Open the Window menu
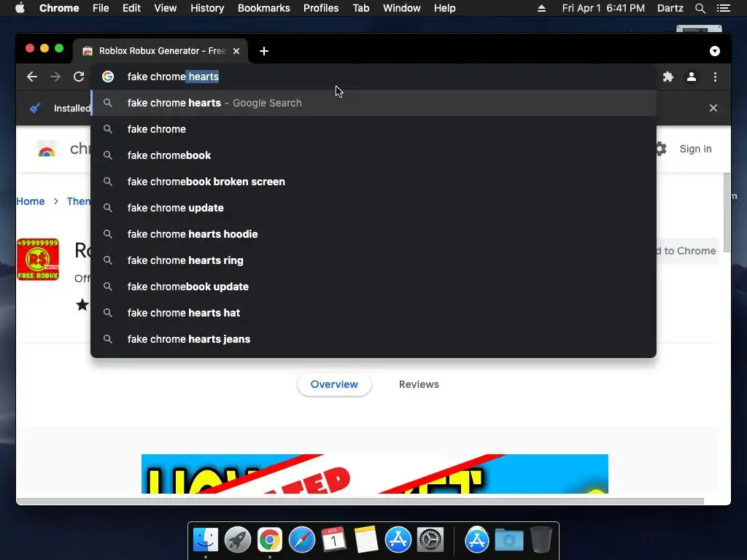747x560 pixels. 402,8
